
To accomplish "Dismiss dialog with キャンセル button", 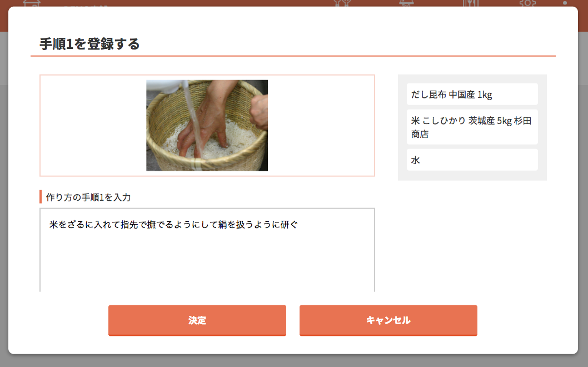I will [388, 320].
